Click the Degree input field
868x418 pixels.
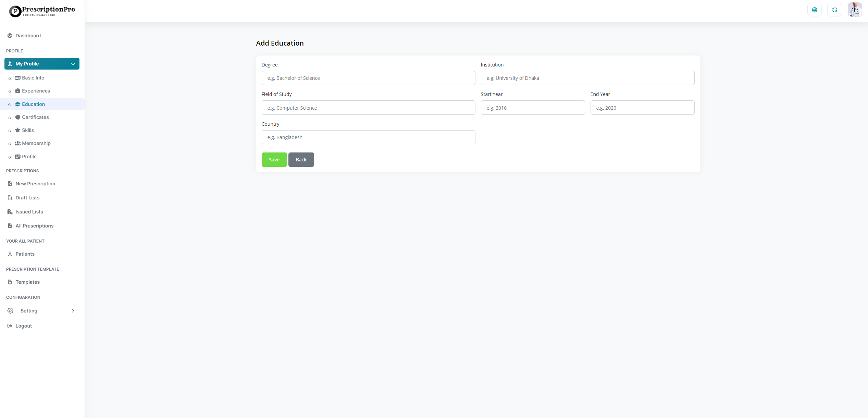click(368, 78)
